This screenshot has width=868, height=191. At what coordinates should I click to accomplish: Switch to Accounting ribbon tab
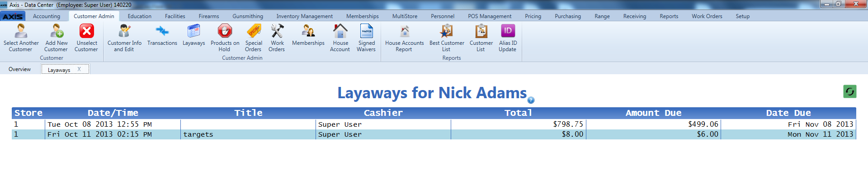tap(47, 16)
